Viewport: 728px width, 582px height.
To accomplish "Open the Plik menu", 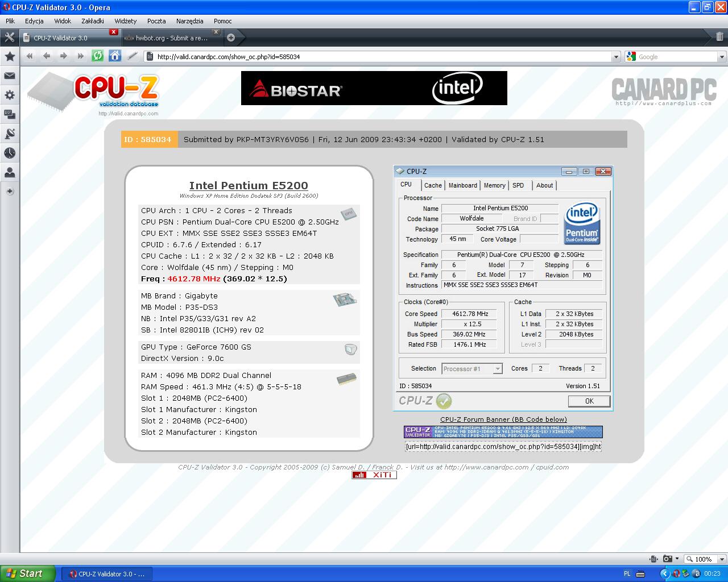I will click(10, 21).
